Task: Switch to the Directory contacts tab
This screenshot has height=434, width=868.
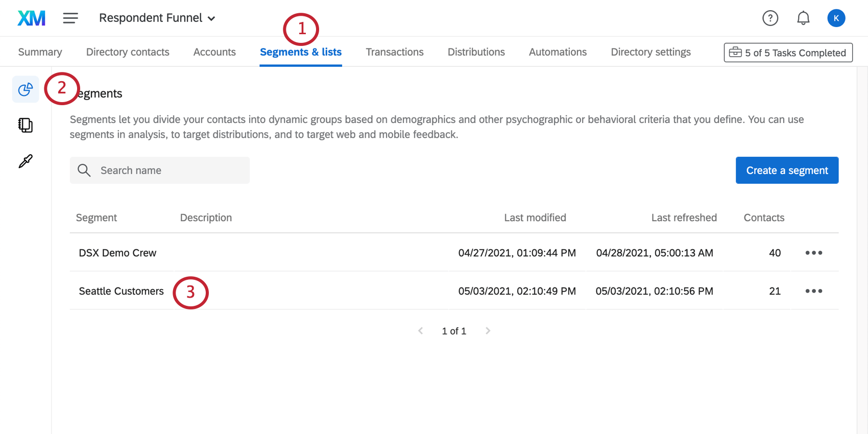Action: (x=128, y=52)
